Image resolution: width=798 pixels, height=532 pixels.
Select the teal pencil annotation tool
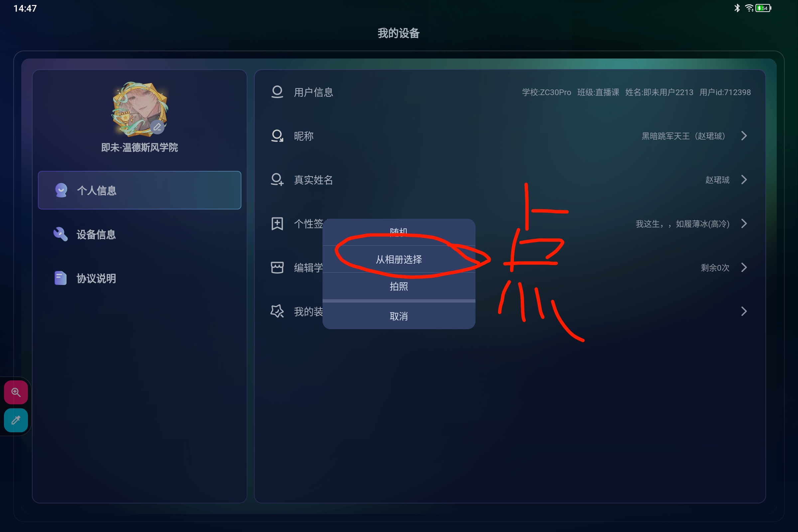pos(16,420)
